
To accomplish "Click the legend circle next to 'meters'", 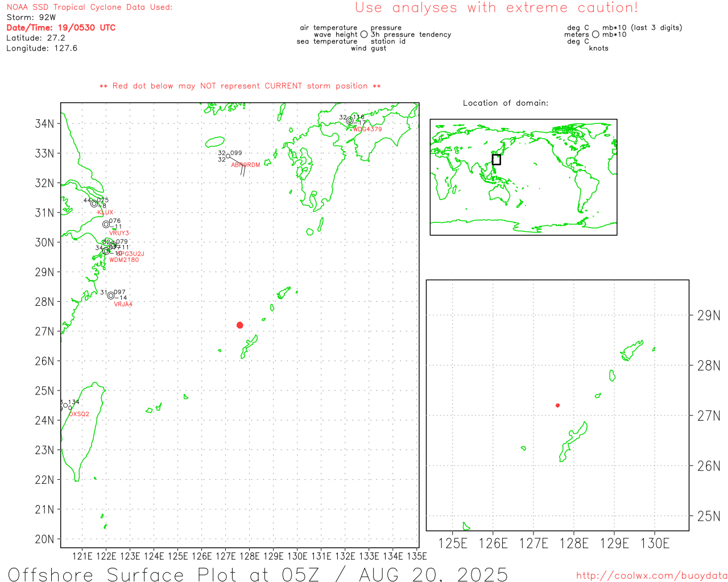I will tap(595, 35).
